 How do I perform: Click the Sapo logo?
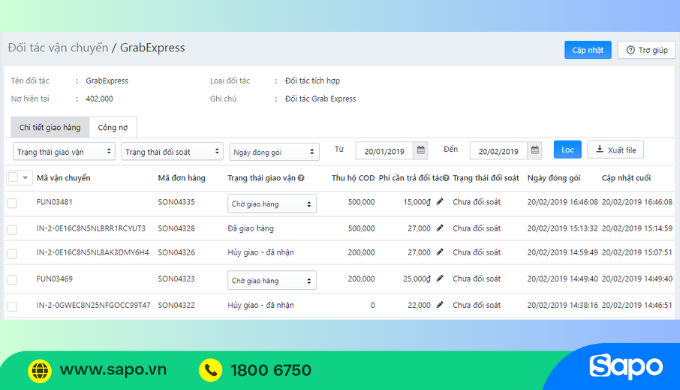tap(626, 367)
